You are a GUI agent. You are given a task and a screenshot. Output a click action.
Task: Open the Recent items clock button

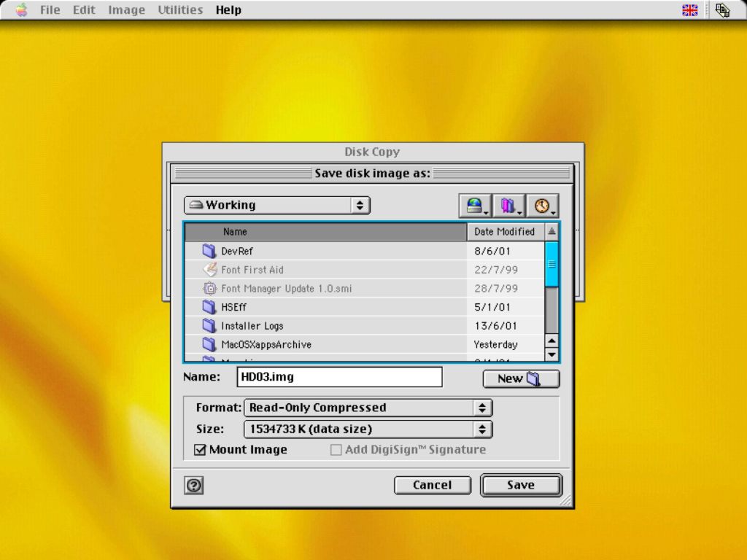point(542,206)
